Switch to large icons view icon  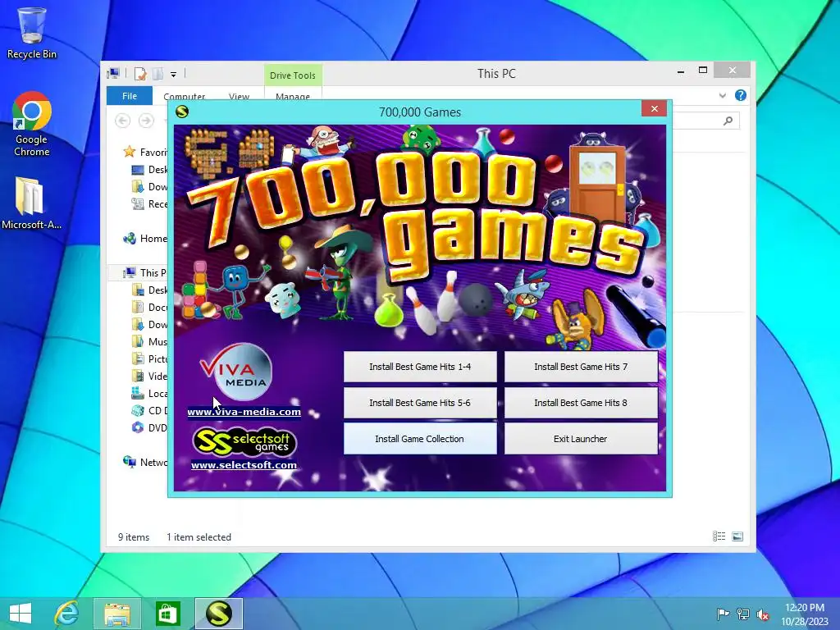pyautogui.click(x=737, y=536)
